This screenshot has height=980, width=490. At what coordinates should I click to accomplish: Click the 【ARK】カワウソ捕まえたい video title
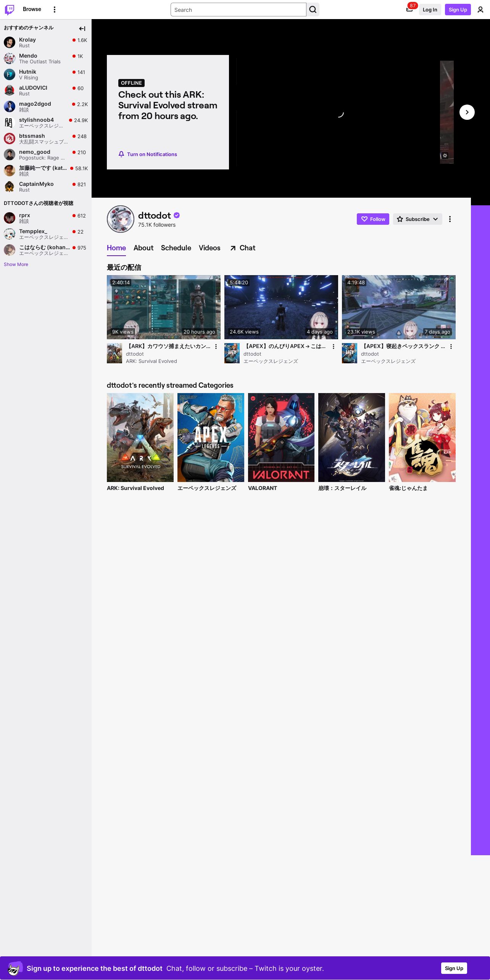168,346
